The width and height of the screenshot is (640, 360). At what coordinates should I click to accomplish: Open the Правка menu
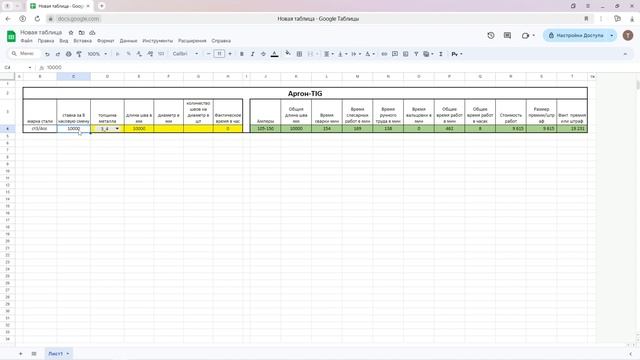[x=46, y=41]
